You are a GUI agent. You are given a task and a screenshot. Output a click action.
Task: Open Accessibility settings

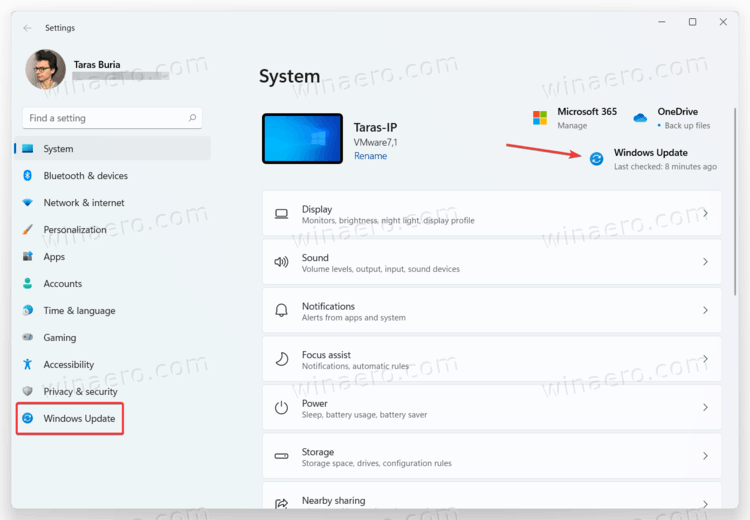pos(112,365)
